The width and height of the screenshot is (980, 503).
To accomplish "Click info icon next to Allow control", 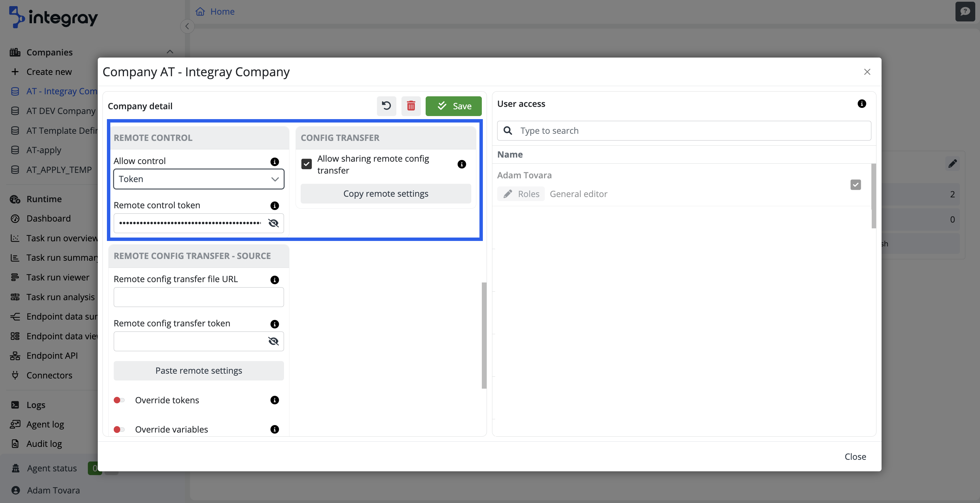I will pos(274,162).
